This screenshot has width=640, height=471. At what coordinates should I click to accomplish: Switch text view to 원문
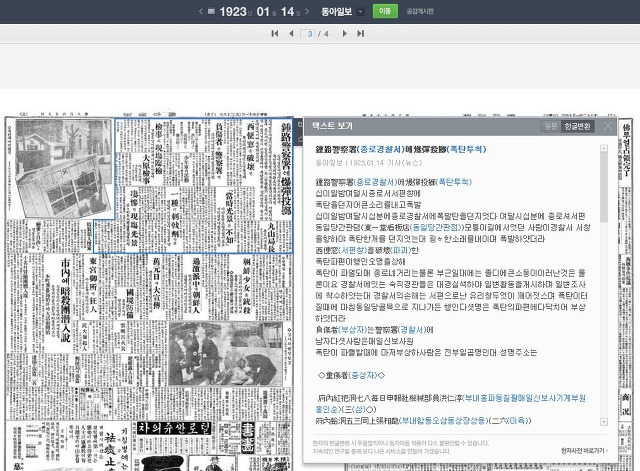point(551,126)
